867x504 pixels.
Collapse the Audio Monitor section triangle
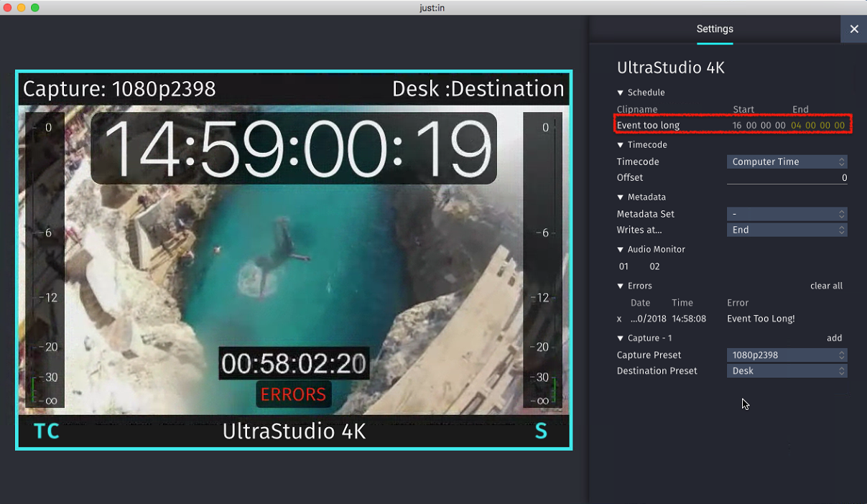tap(621, 250)
